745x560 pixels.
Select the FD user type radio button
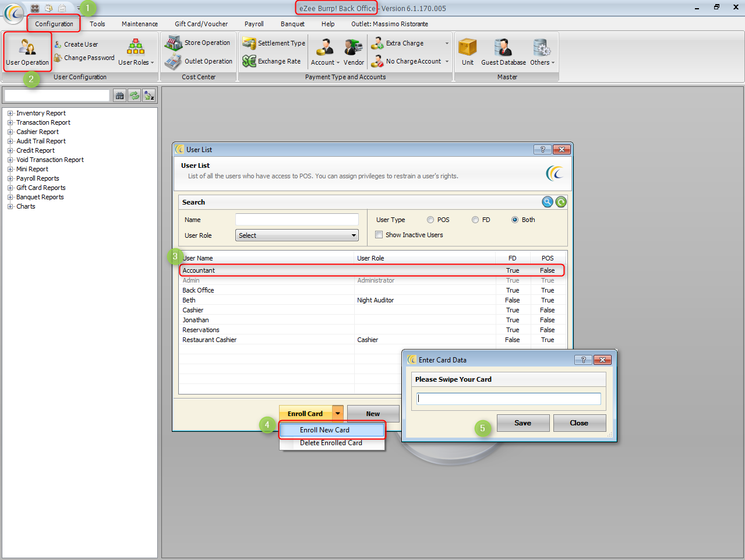click(475, 220)
